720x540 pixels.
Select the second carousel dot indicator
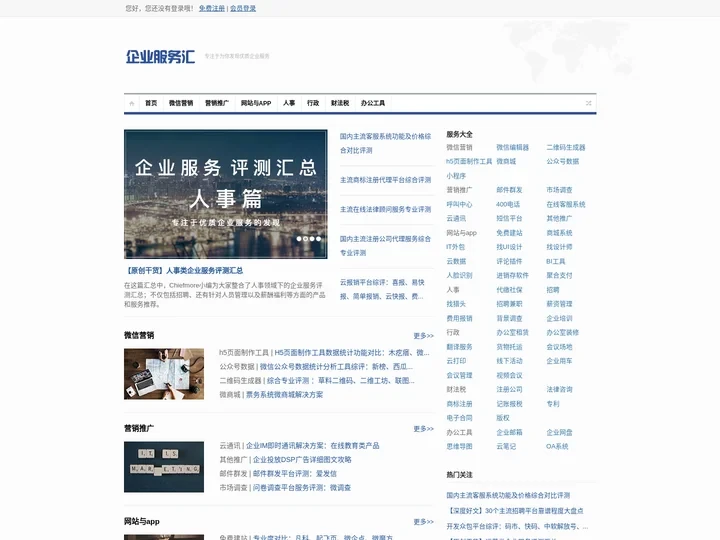pyautogui.click(x=306, y=239)
